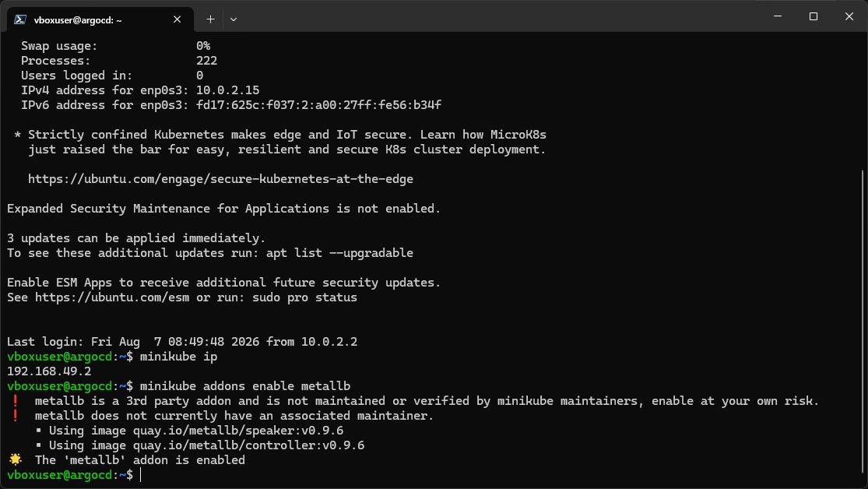Click the quay.io/metallb/controller:v0.9.6 image text
Viewport: 868px width, 489px height.
tap(248, 445)
